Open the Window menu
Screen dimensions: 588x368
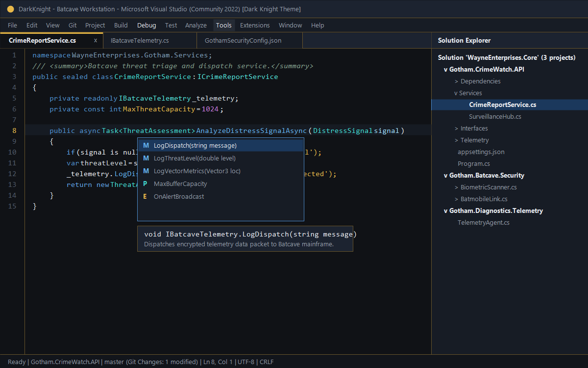pos(291,26)
